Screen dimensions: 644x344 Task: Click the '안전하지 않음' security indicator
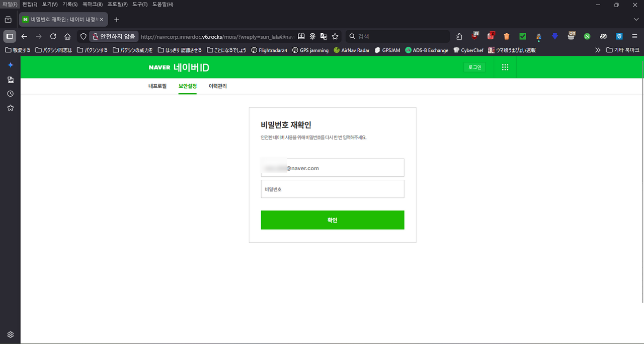click(x=114, y=36)
